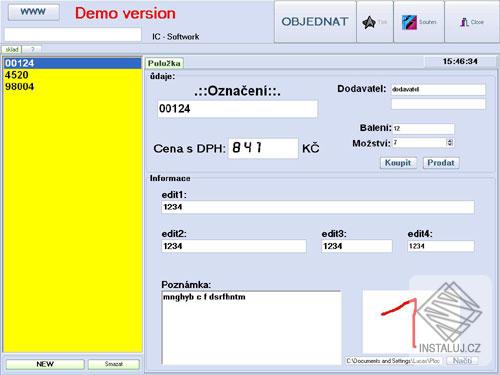Screen dimensions: 500x375
Task: Open the Souhrn summary button
Action: tap(419, 22)
